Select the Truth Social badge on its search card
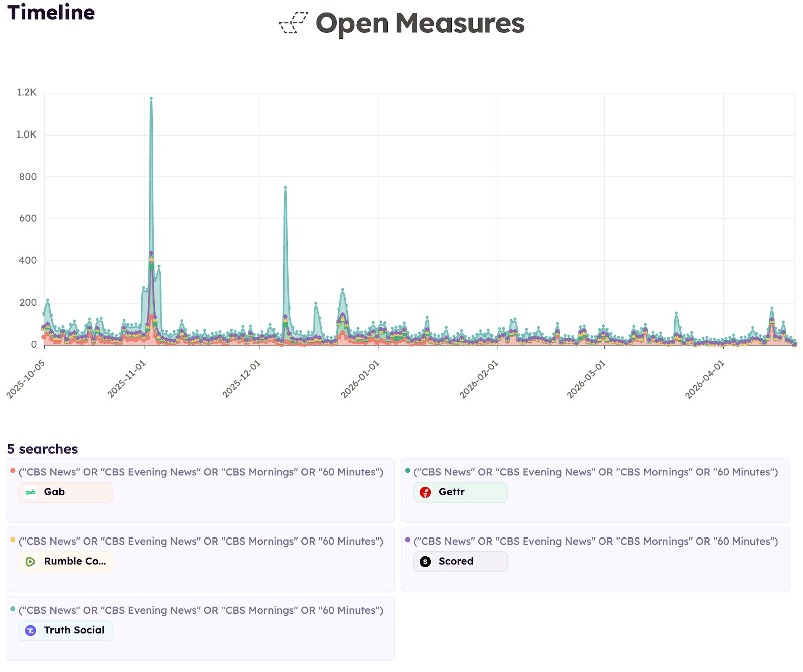Image resolution: width=803 pixels, height=672 pixels. coord(65,630)
